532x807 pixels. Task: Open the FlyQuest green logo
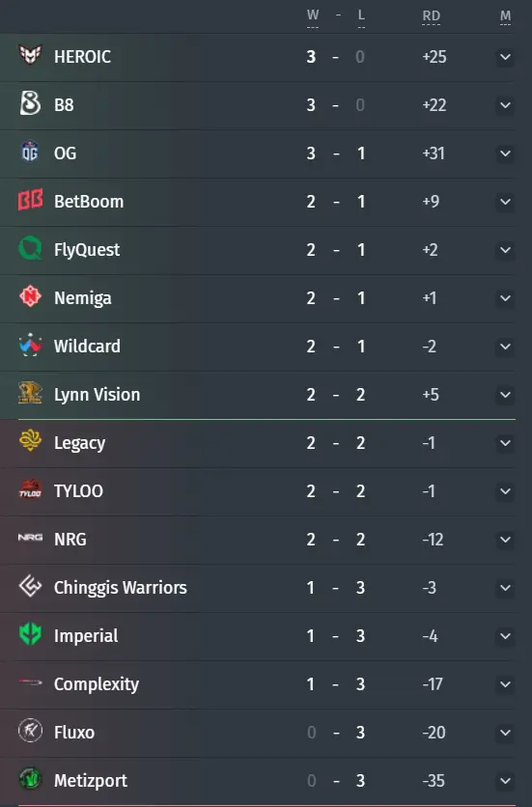(30, 249)
